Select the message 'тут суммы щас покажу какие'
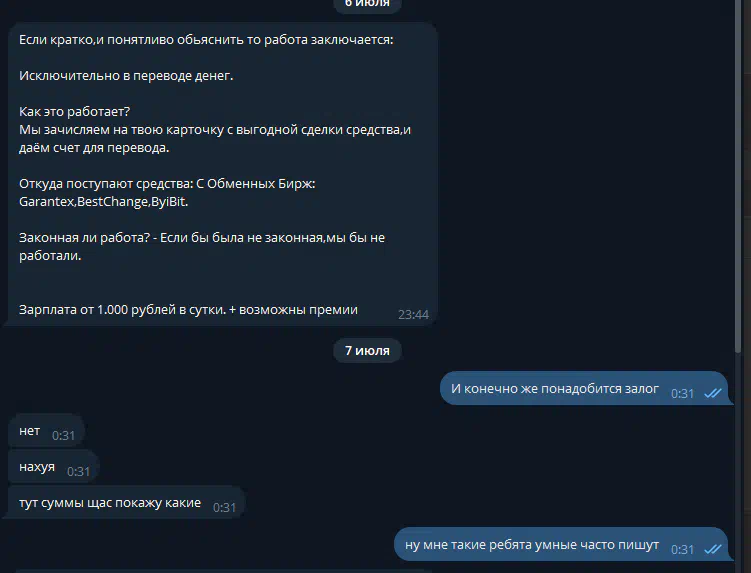 pyautogui.click(x=126, y=503)
